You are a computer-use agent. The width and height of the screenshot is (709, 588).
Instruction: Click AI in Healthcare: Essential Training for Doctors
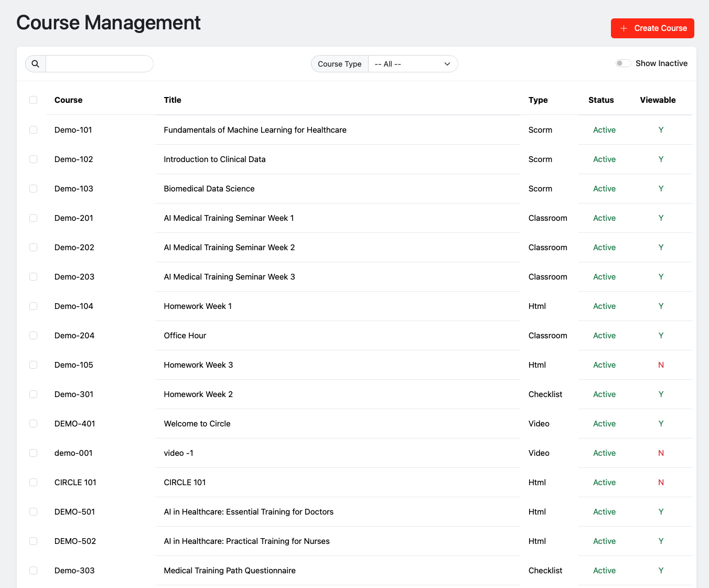(x=249, y=512)
